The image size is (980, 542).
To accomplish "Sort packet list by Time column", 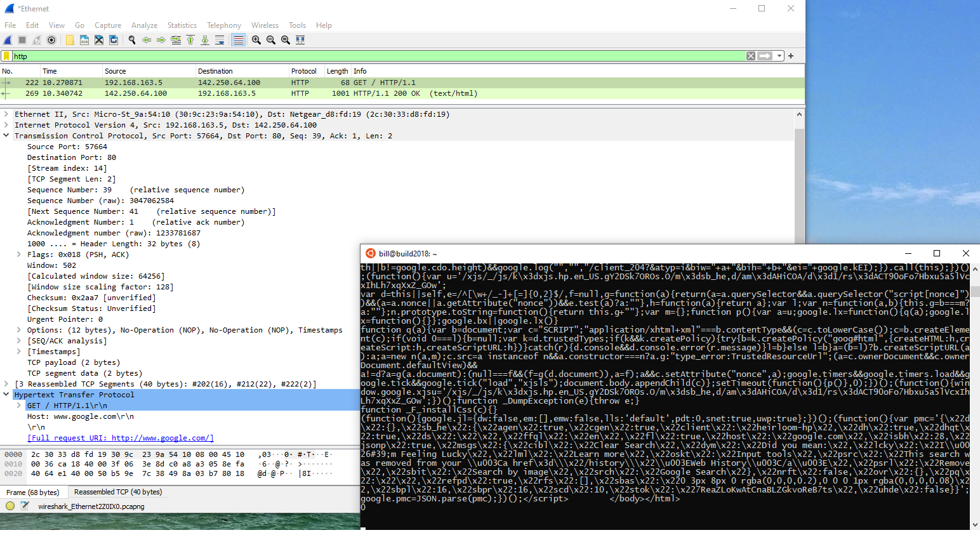I will [x=71, y=71].
